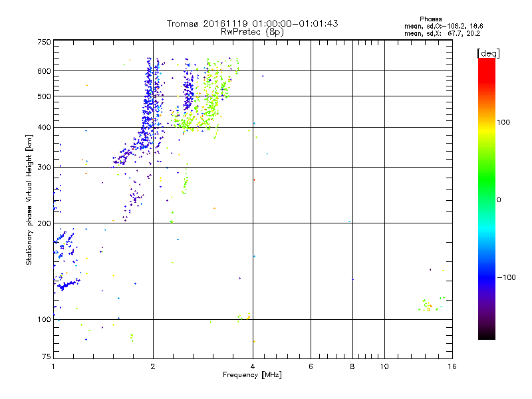
Task: Click the x-axis tick label '4'
Action: (x=253, y=366)
